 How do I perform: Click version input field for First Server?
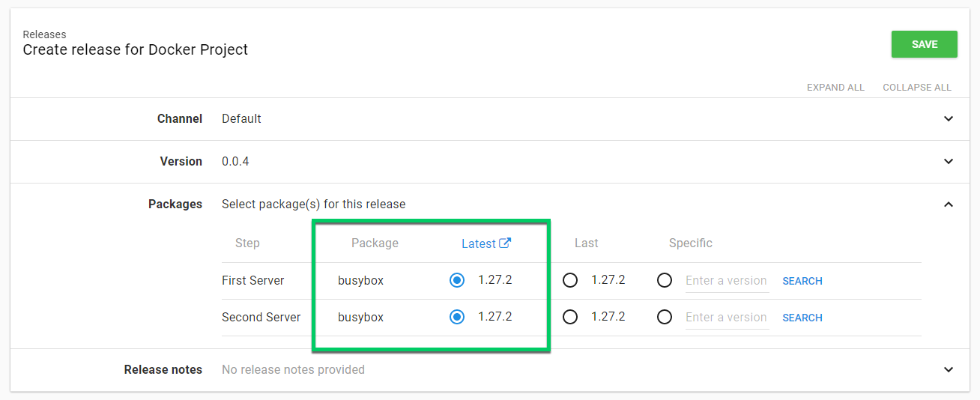click(726, 281)
